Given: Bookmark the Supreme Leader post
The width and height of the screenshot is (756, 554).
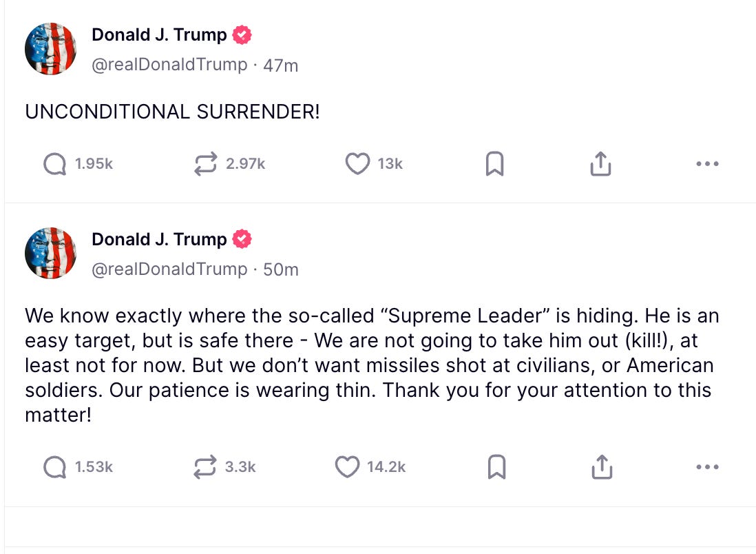Looking at the screenshot, I should [x=497, y=466].
